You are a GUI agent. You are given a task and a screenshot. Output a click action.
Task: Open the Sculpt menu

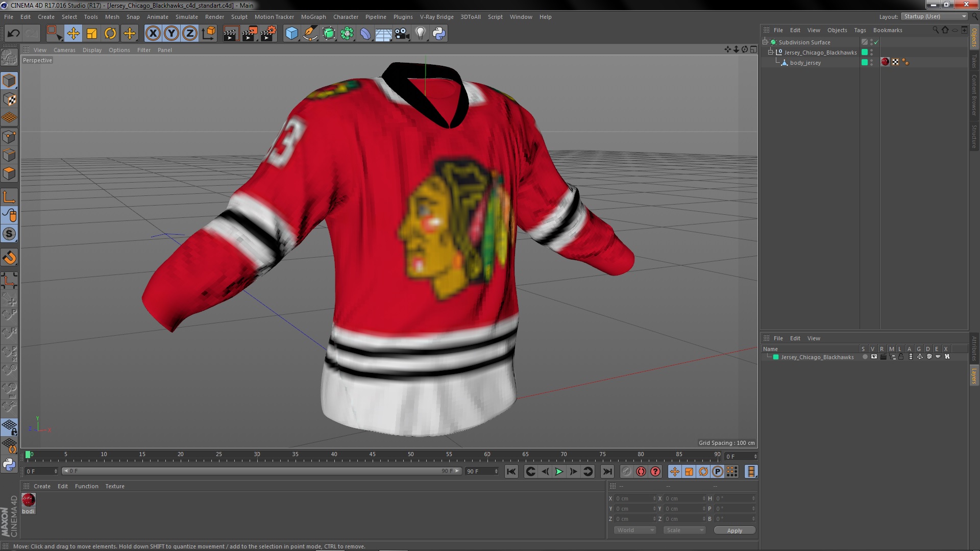(x=239, y=17)
